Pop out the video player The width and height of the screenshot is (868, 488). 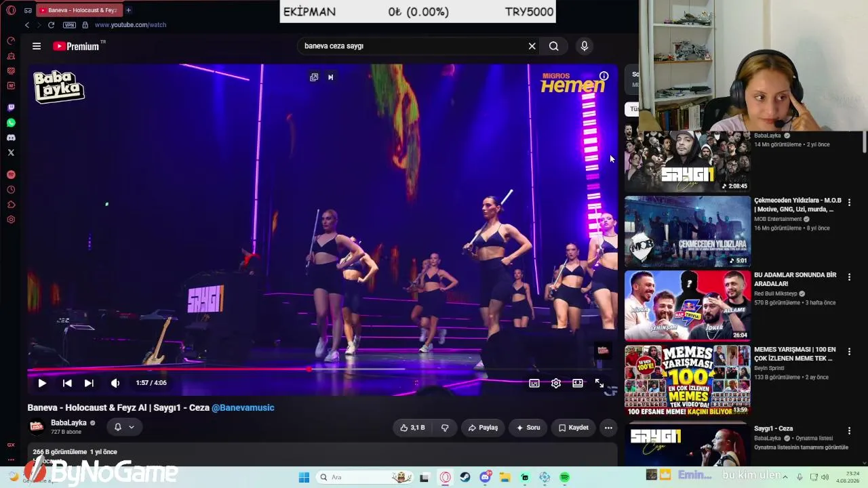(314, 77)
